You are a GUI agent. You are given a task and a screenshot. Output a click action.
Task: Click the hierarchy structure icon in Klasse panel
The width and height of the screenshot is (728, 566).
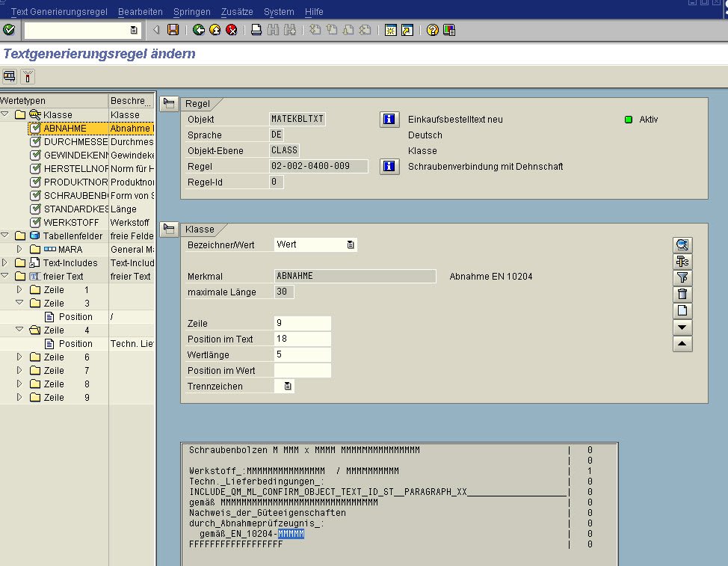[682, 262]
